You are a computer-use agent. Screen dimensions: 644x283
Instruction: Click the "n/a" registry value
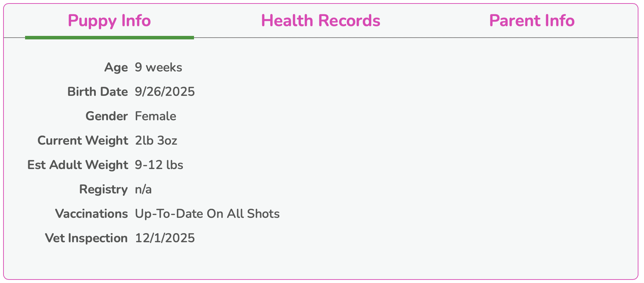[143, 189]
